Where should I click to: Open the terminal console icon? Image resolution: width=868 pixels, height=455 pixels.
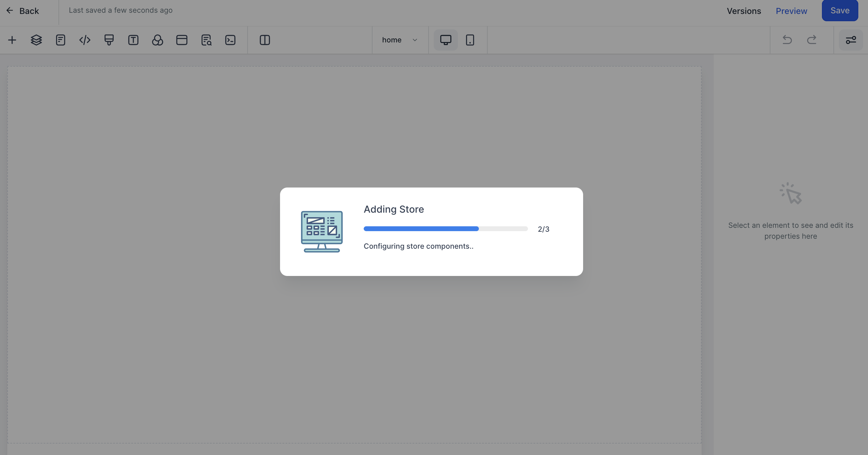[230, 40]
